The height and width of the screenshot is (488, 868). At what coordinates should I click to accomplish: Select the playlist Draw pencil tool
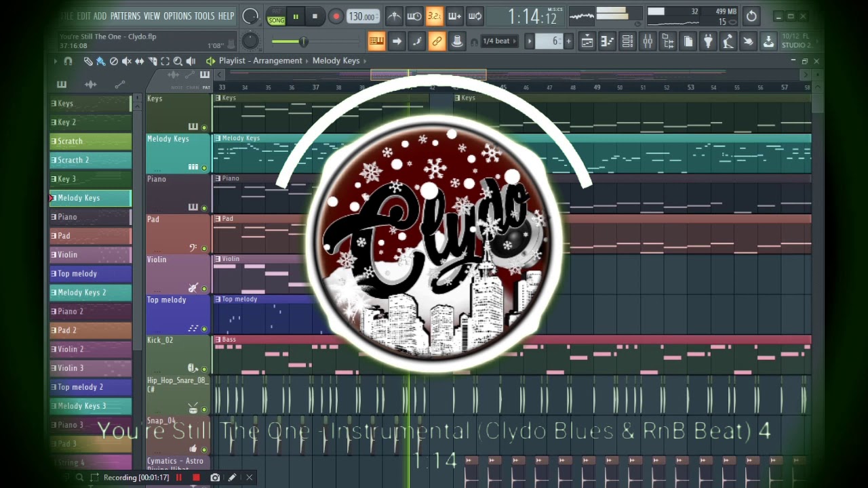[88, 61]
